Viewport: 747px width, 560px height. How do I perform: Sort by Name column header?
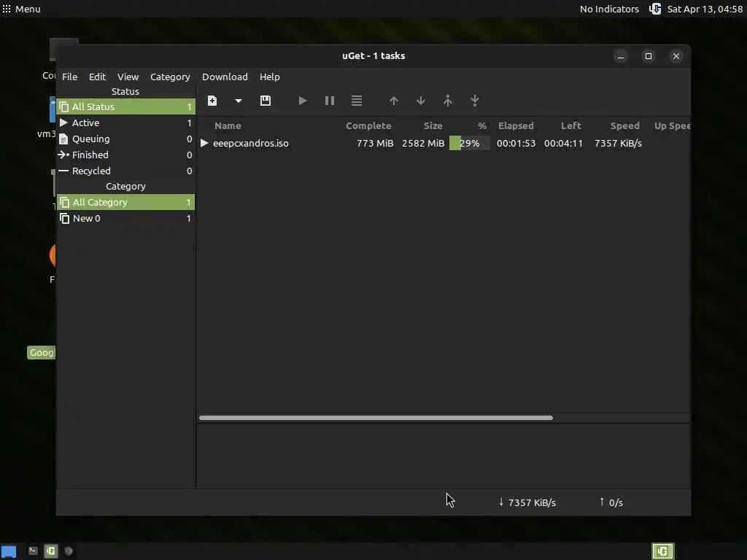point(228,125)
